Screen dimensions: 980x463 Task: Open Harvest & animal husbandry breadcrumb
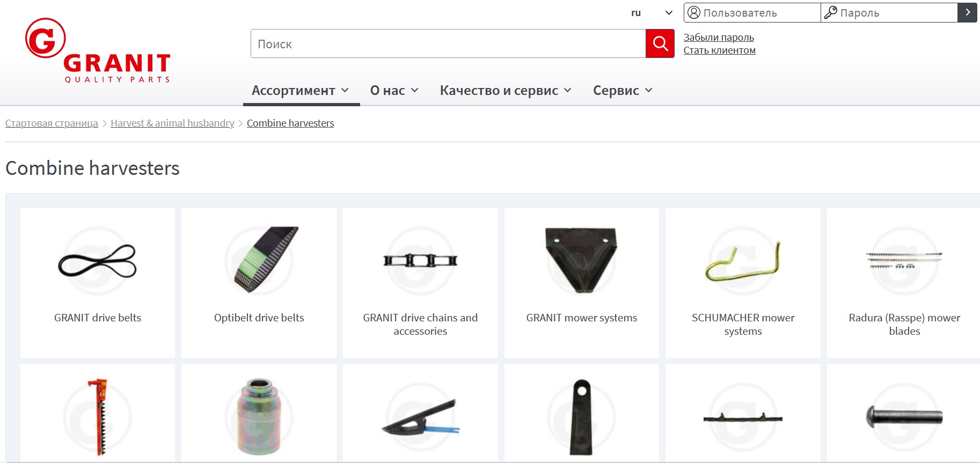pos(172,123)
